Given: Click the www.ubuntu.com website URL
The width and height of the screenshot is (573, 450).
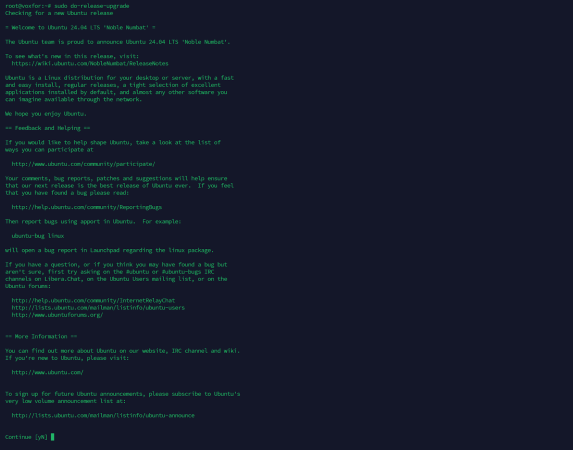Looking at the screenshot, I should click(x=48, y=372).
